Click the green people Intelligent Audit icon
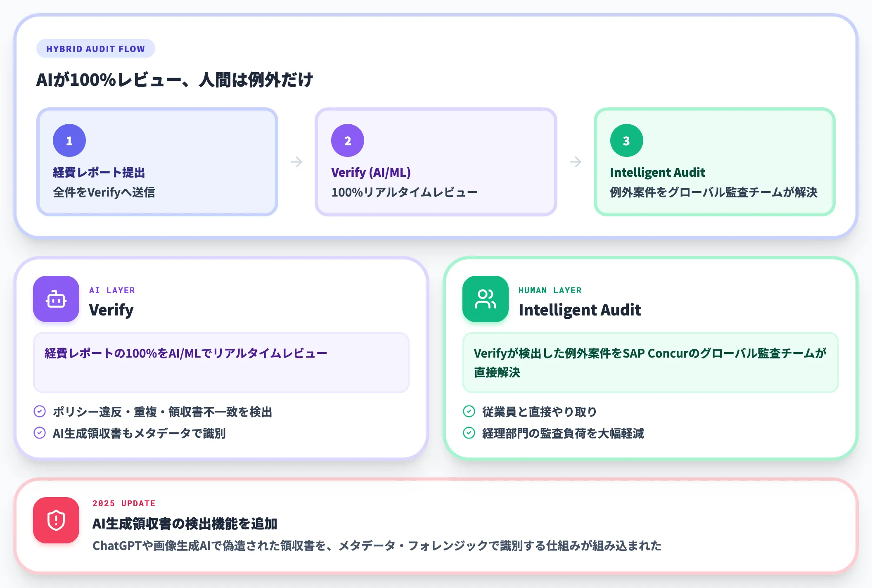The width and height of the screenshot is (872, 588). 486,299
